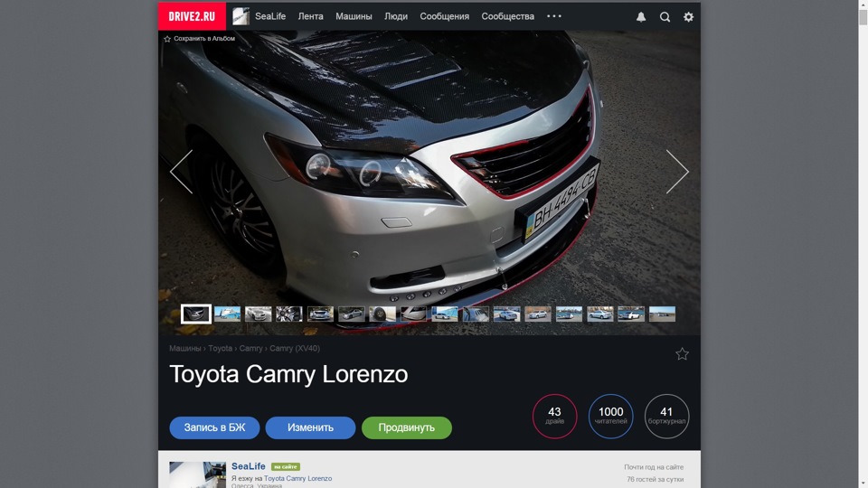Select the ninth gallery thumbnail
The image size is (868, 488).
tap(445, 314)
